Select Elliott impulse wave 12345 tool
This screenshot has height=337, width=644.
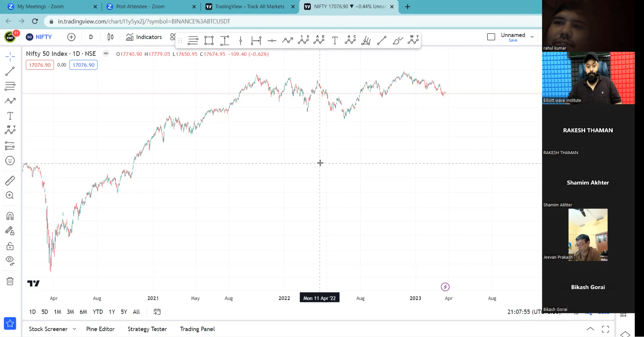(x=303, y=40)
